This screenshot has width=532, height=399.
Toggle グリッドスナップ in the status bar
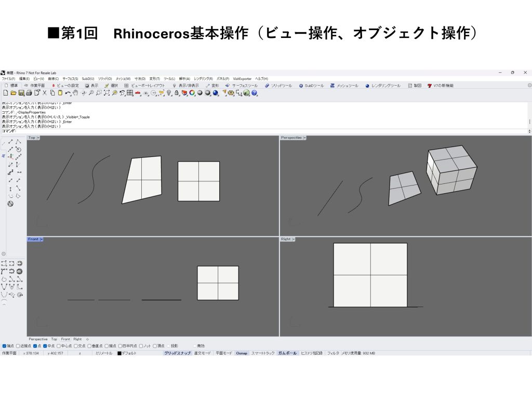tap(177, 353)
